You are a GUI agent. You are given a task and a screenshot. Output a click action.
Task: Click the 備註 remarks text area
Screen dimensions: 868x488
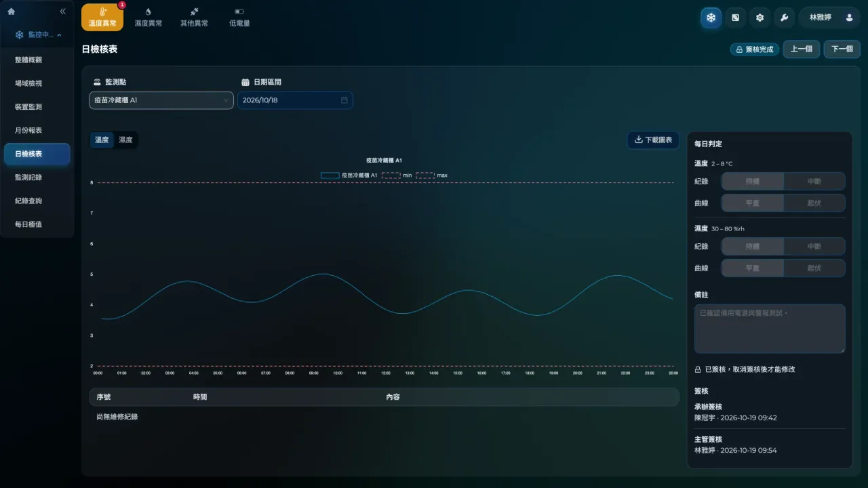pyautogui.click(x=770, y=329)
